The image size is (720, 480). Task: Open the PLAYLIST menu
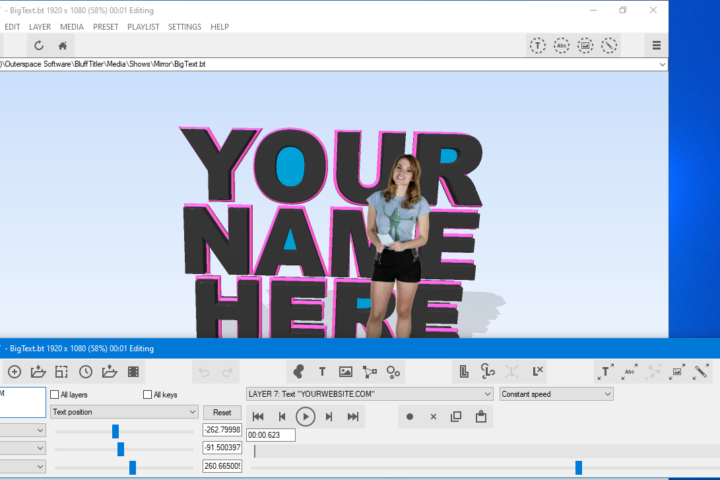coord(143,27)
